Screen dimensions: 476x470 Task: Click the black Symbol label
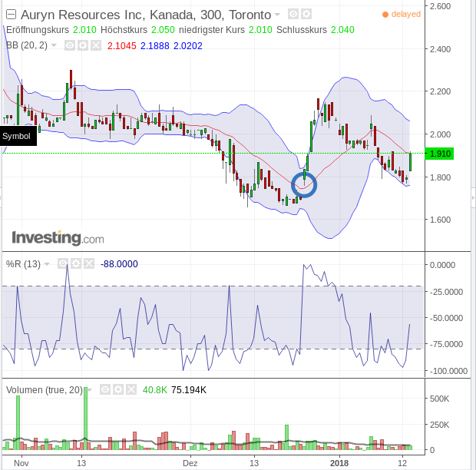[17, 136]
